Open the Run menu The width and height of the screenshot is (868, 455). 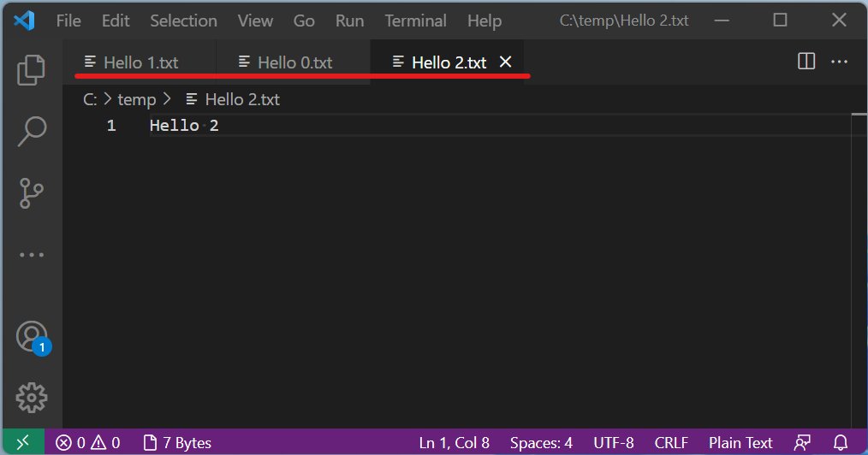coord(350,21)
